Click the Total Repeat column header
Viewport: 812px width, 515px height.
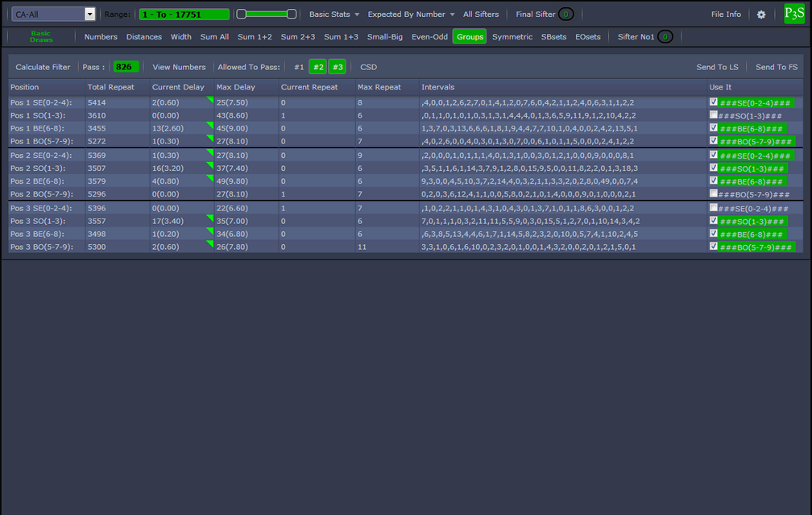(x=111, y=87)
